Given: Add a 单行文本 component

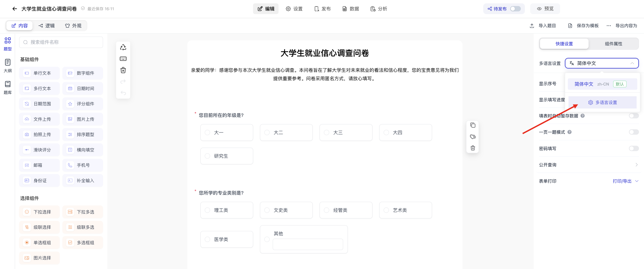Looking at the screenshot, I should pyautogui.click(x=39, y=73).
